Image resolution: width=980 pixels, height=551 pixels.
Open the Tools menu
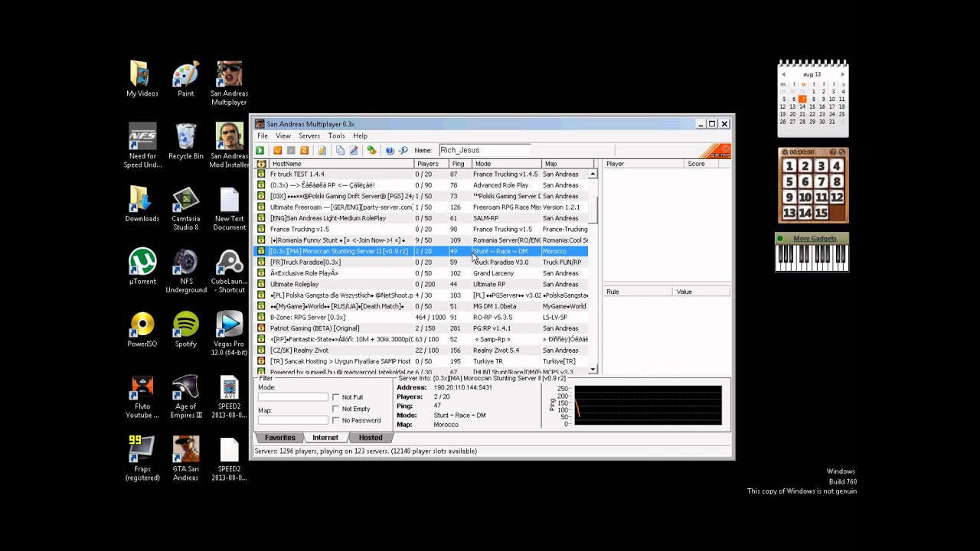336,136
